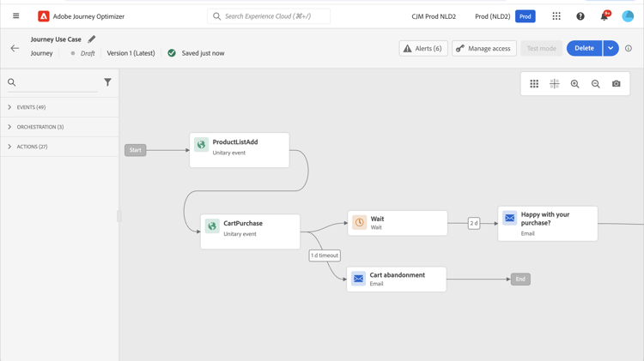Screen dimensions: 644x361
Task: Go back using the left arrow
Action: pyautogui.click(x=15, y=49)
